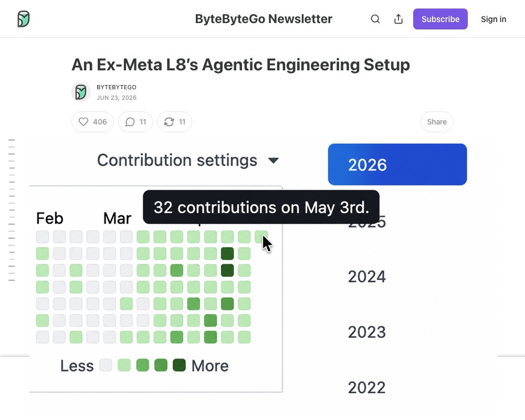Expand the Contribution settings dropdown
Screen dimensions: 525x420
(x=188, y=160)
